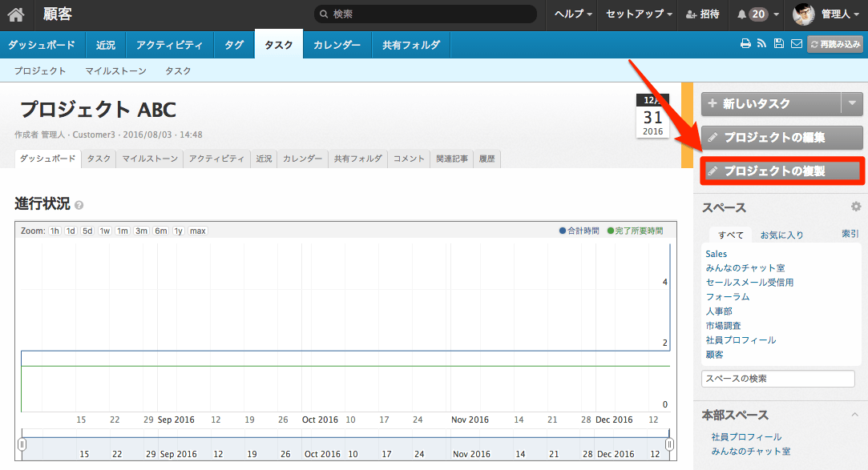
Task: Set chart zoom to 6m
Action: (160, 231)
